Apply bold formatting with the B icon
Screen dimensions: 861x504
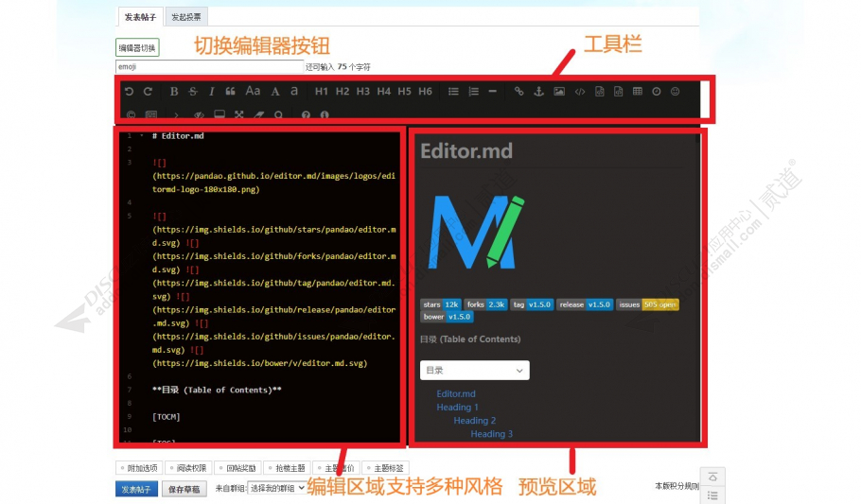[173, 92]
